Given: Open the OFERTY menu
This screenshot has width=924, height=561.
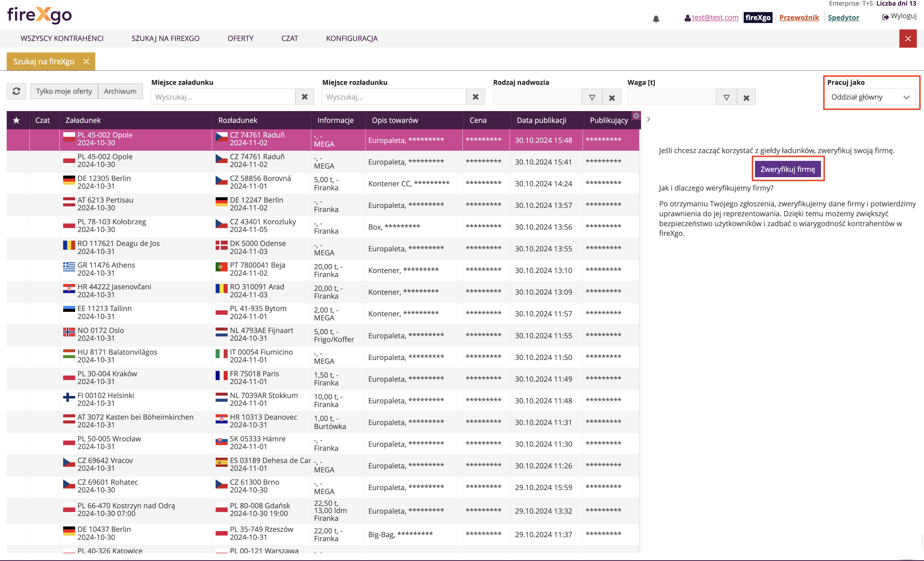Looking at the screenshot, I should (x=240, y=38).
